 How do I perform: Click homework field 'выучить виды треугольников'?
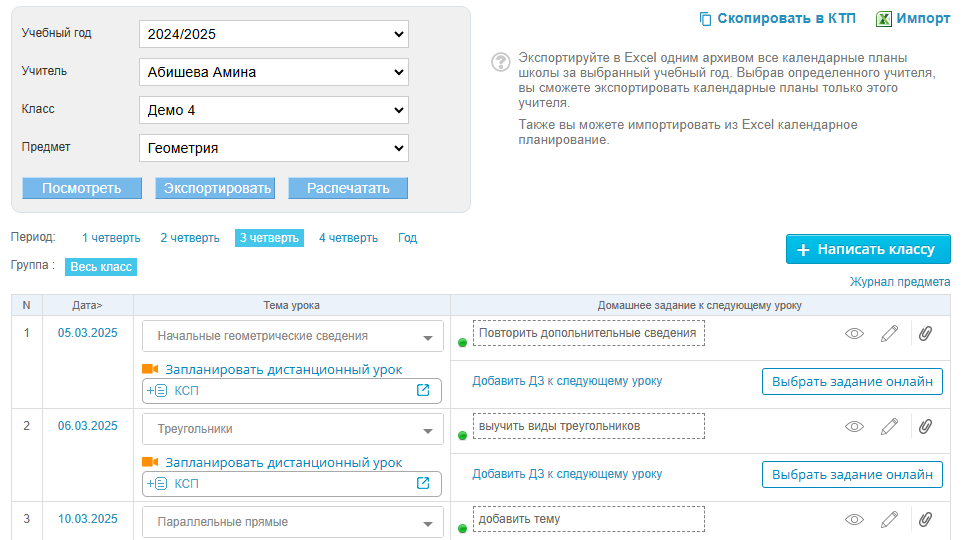click(x=588, y=427)
